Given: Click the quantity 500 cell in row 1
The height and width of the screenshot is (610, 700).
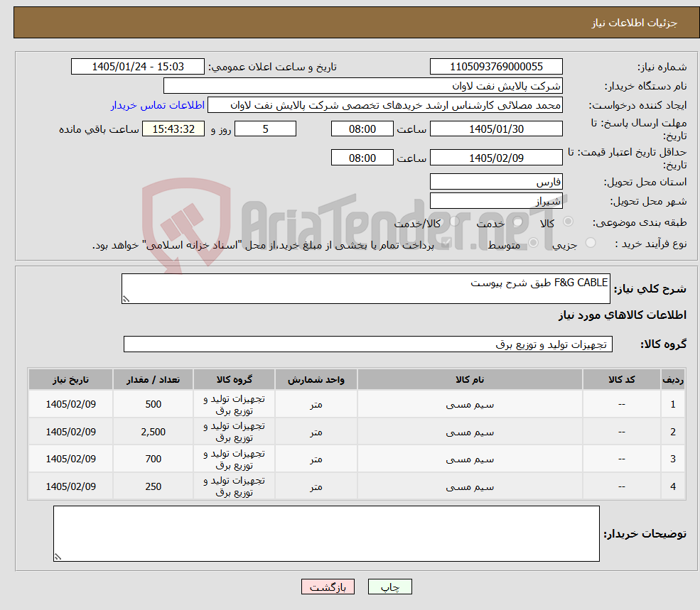Looking at the screenshot, I should pyautogui.click(x=153, y=404).
